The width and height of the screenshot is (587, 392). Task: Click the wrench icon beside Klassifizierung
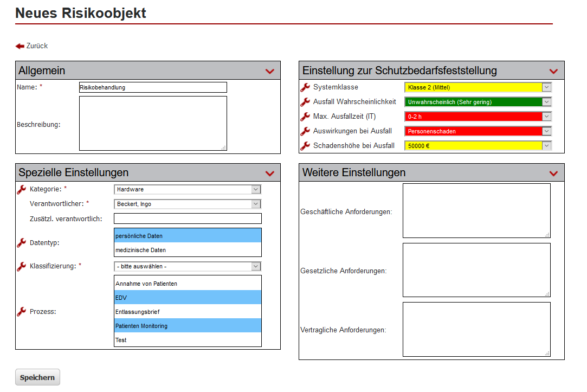(20, 266)
